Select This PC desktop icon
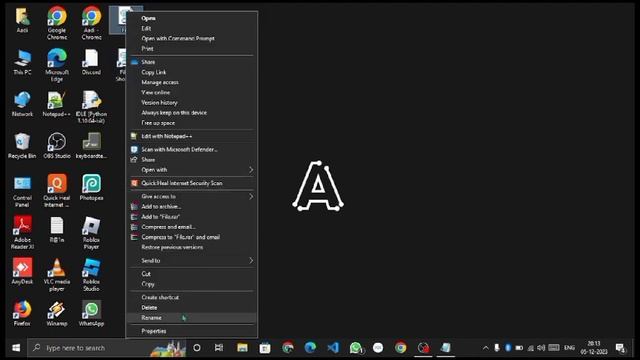 [22, 62]
